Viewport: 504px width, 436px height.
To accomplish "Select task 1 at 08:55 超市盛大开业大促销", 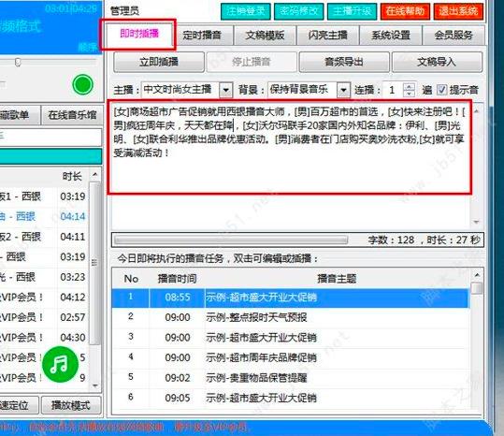I will 291,298.
